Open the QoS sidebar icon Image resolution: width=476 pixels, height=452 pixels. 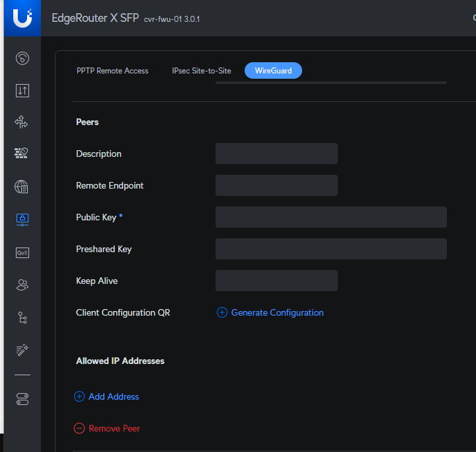click(22, 253)
